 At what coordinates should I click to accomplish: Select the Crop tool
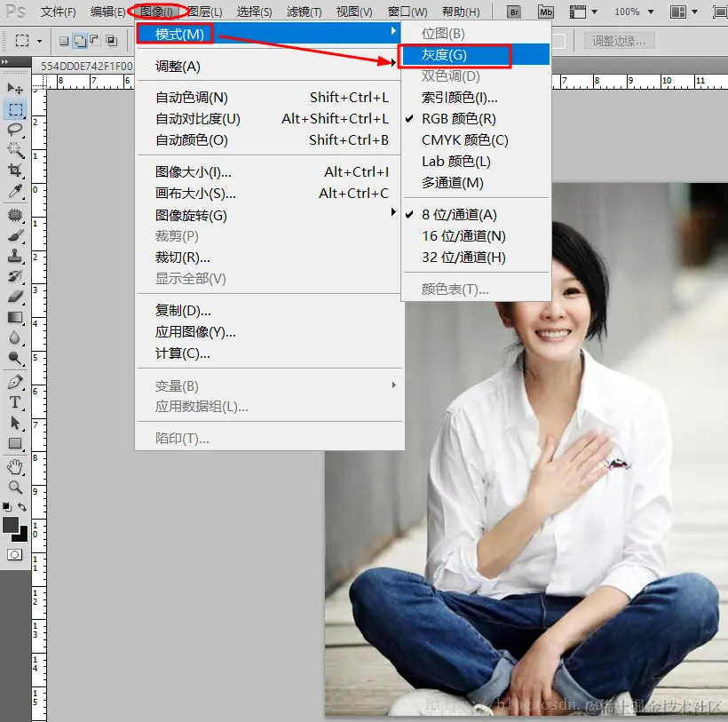[15, 170]
